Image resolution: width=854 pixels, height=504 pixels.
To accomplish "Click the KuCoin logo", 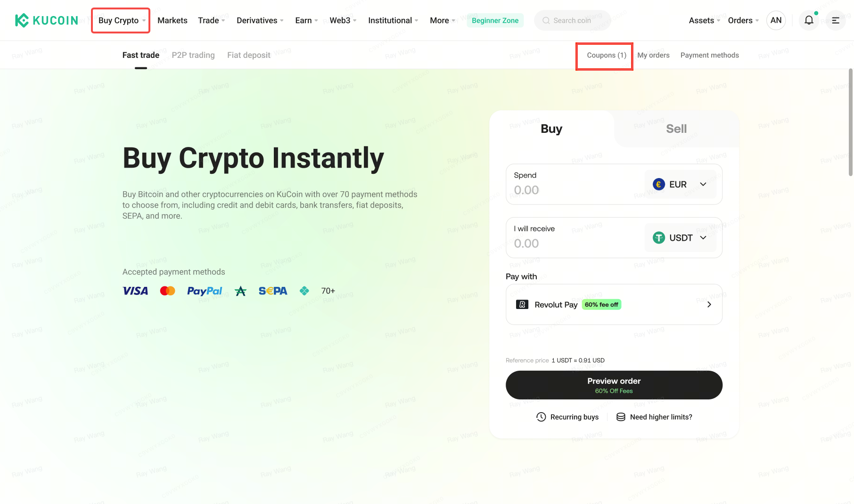I will [46, 20].
